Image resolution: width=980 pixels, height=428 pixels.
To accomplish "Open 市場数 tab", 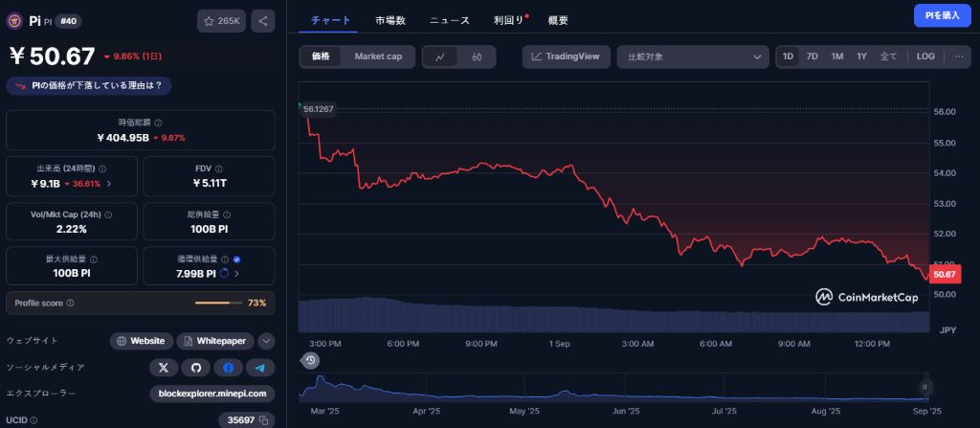I will tap(390, 21).
